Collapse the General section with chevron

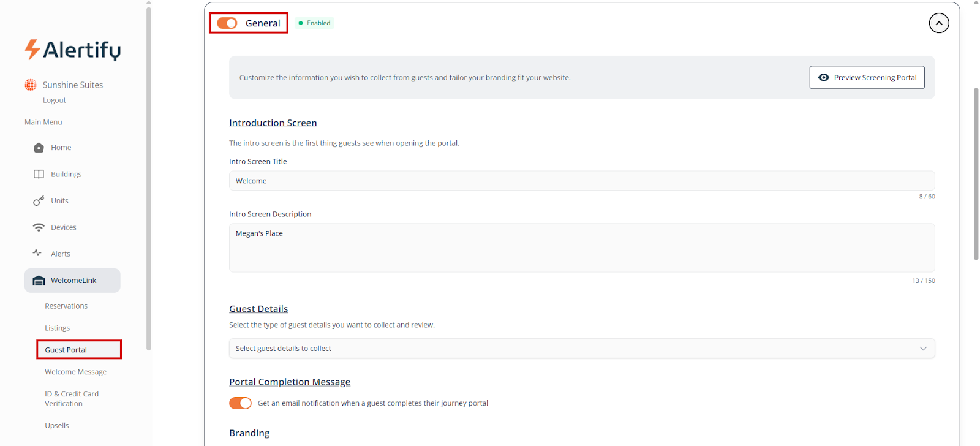tap(938, 23)
